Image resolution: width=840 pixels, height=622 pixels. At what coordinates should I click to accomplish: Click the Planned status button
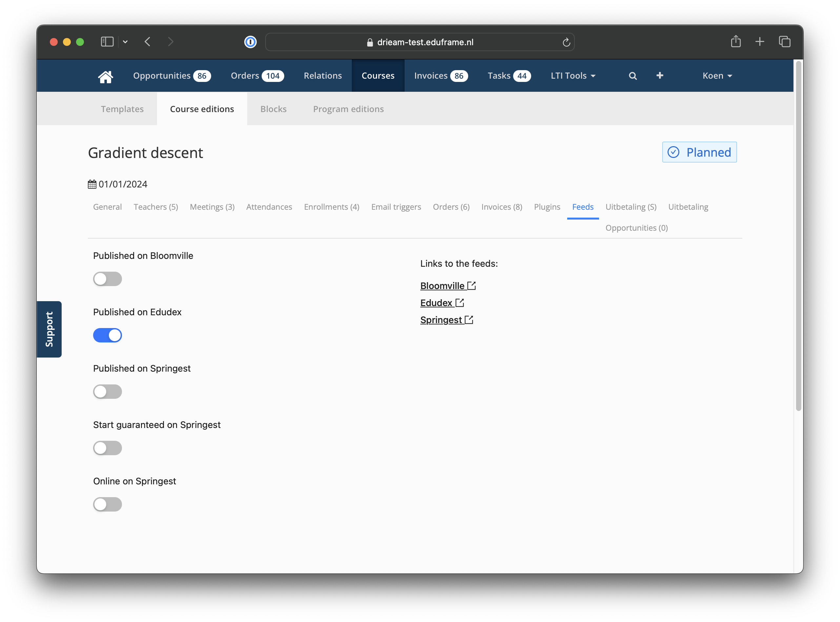point(699,152)
